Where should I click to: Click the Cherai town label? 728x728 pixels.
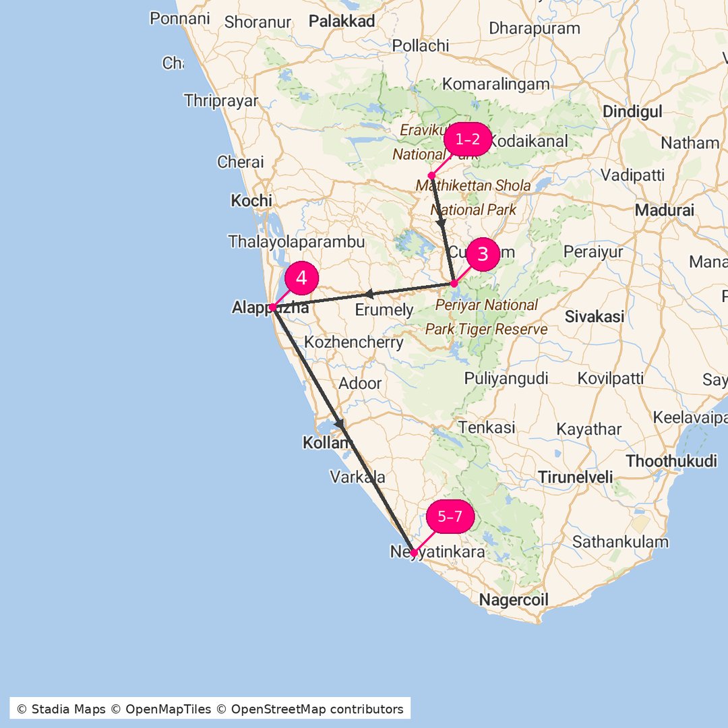240,162
